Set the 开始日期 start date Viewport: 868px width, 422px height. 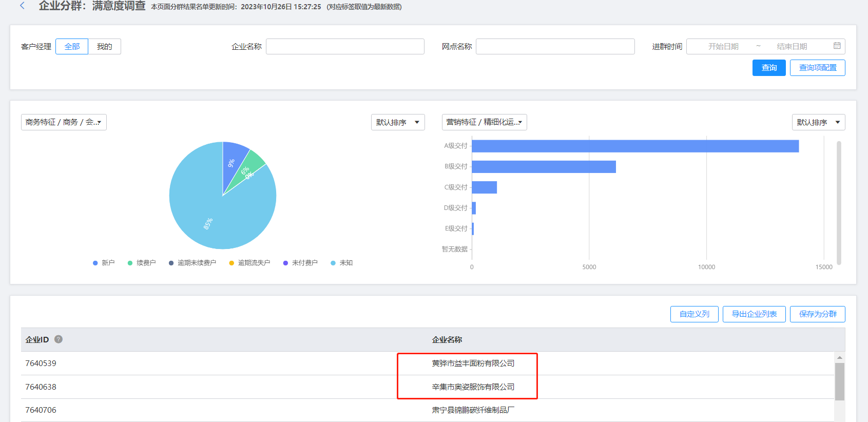(x=723, y=46)
